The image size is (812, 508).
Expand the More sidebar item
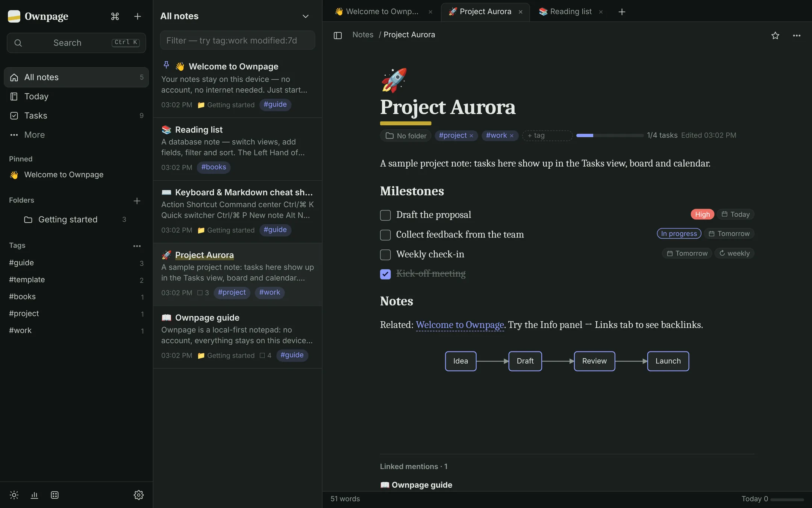(x=76, y=135)
